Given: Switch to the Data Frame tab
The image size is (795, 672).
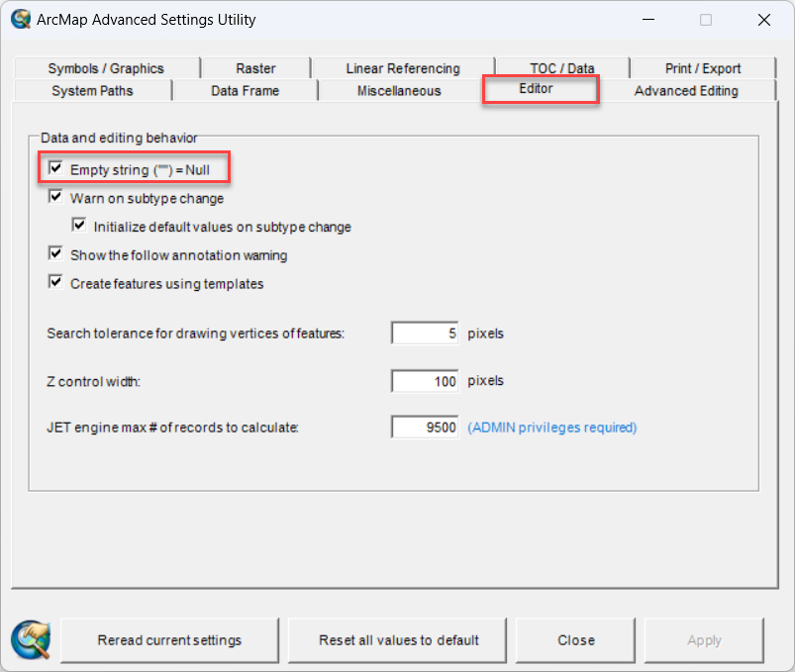Looking at the screenshot, I should (x=244, y=90).
